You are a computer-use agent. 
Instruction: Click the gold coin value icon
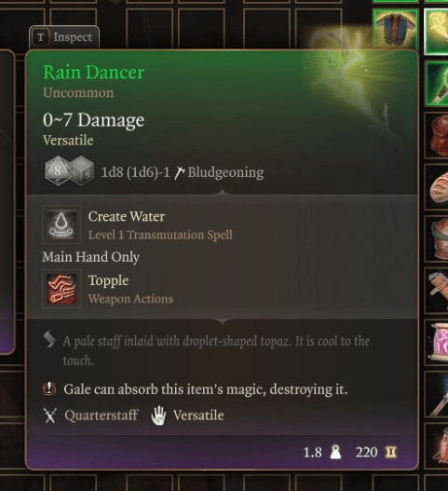pyautogui.click(x=391, y=452)
